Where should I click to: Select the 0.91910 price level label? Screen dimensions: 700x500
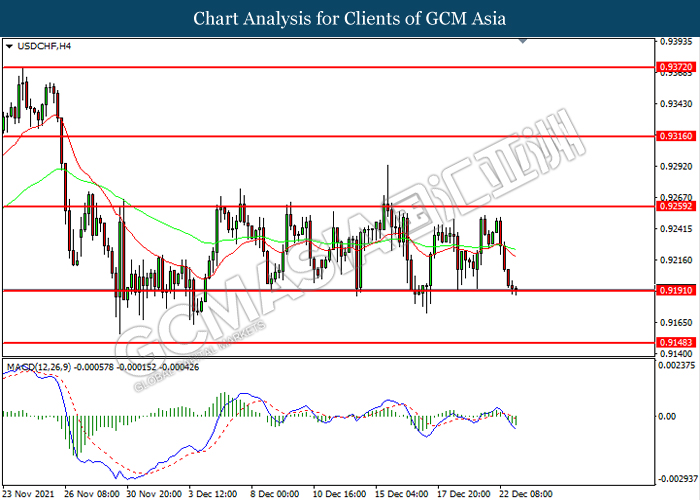click(676, 290)
